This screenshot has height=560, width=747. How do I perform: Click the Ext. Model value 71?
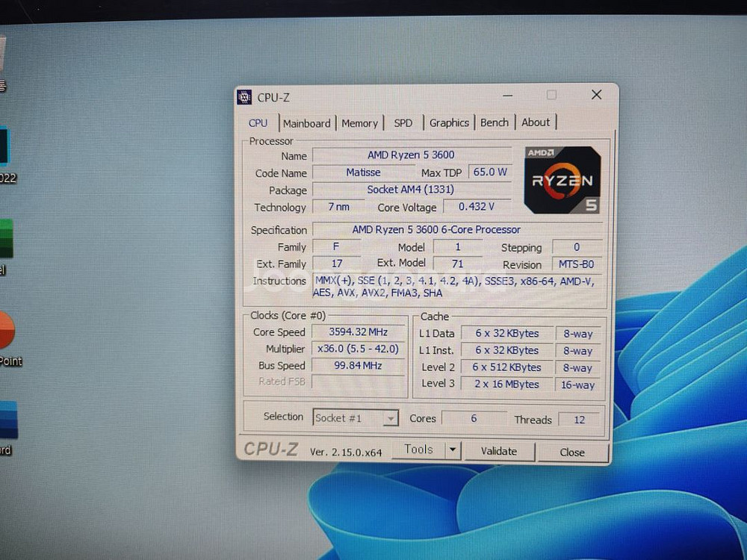point(457,264)
